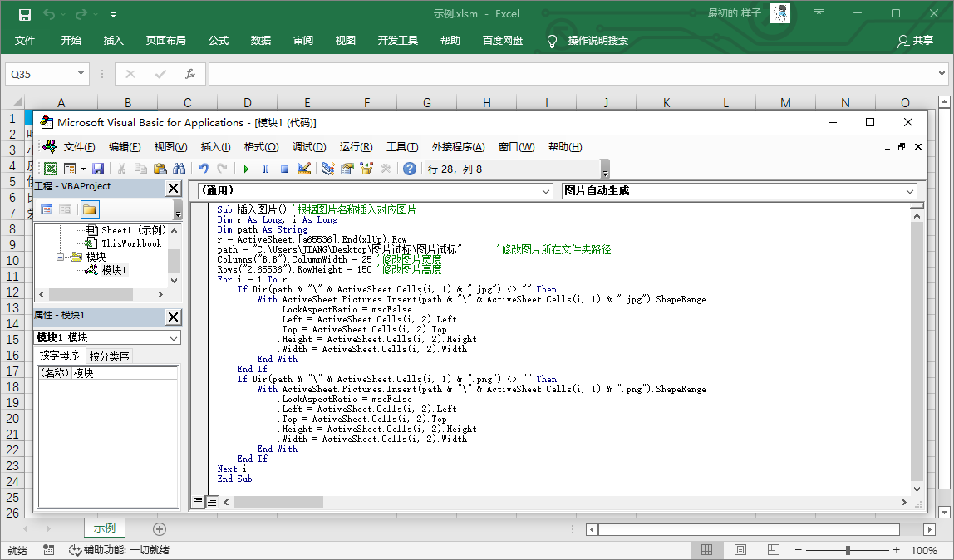Click the macro recording icon in status bar
Viewport: 954px width, 560px height.
tap(49, 550)
